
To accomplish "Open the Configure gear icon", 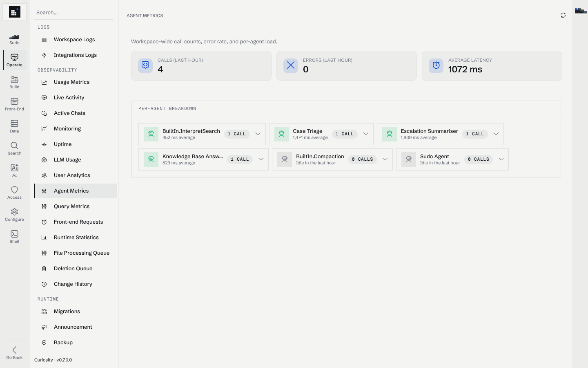I will [14, 215].
